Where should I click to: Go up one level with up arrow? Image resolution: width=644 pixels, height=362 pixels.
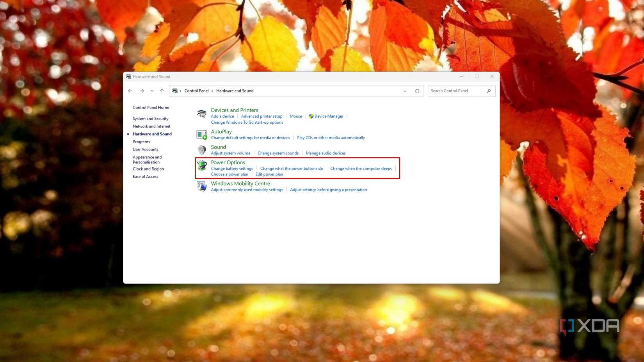click(x=162, y=91)
